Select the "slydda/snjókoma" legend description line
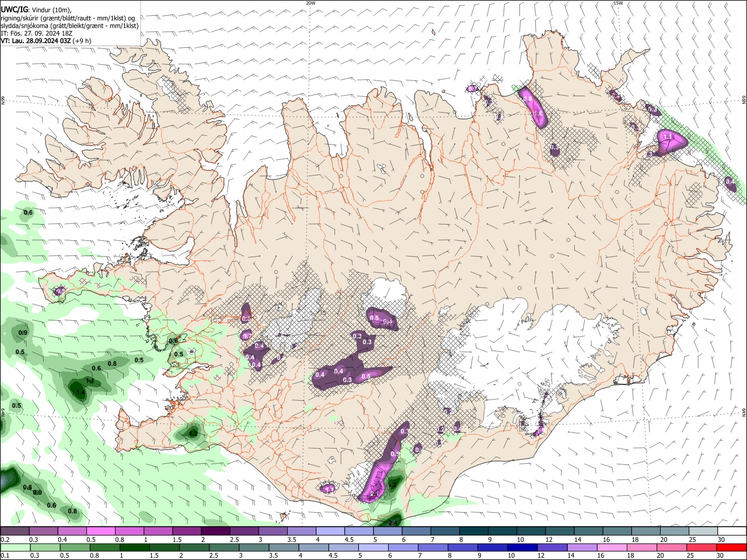Viewport: 747px width, 560px height. [69, 26]
